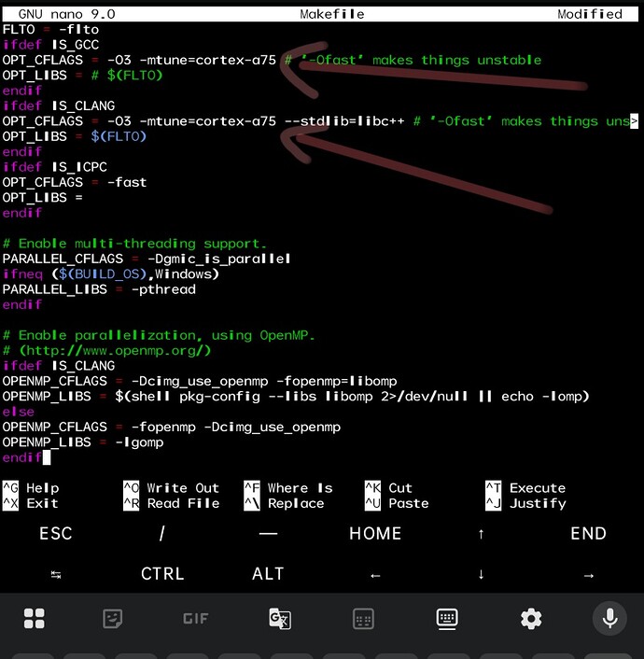Click the ^\ Replace shortcut
The image size is (644, 659).
coord(284,503)
